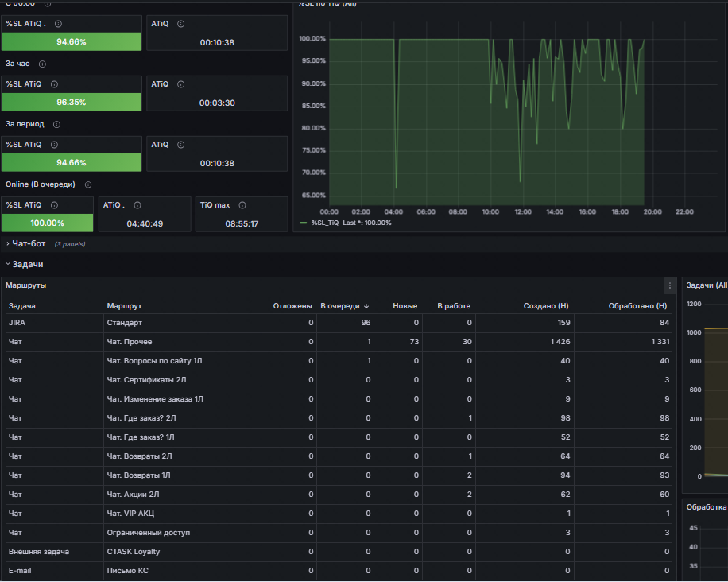
Task: Click info icon beside Online ATiQ 04:40:49
Action: 137,205
